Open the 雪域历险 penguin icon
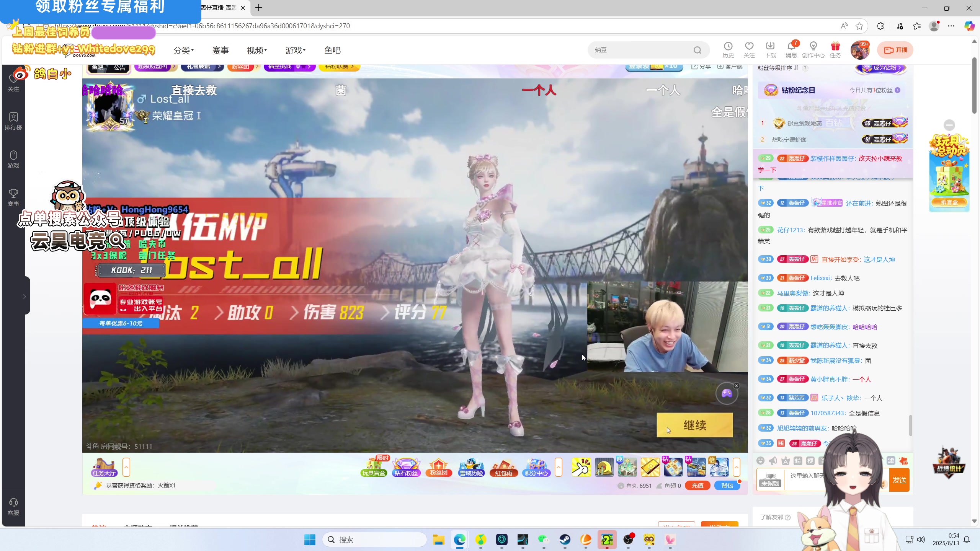980x551 pixels. (472, 467)
